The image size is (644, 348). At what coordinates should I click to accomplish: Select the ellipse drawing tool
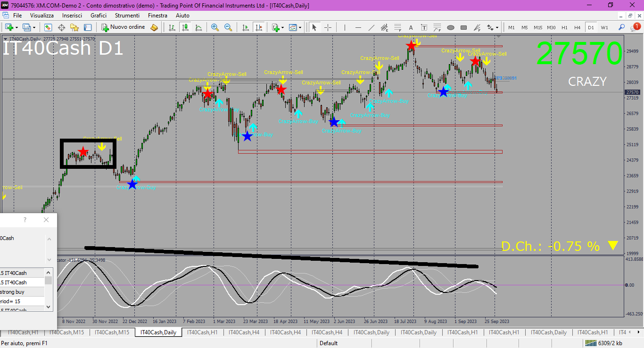451,27
